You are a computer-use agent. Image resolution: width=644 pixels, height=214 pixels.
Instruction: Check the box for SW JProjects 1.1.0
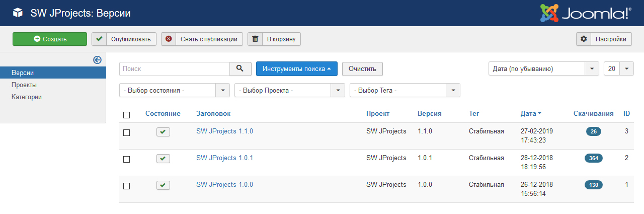pos(127,132)
